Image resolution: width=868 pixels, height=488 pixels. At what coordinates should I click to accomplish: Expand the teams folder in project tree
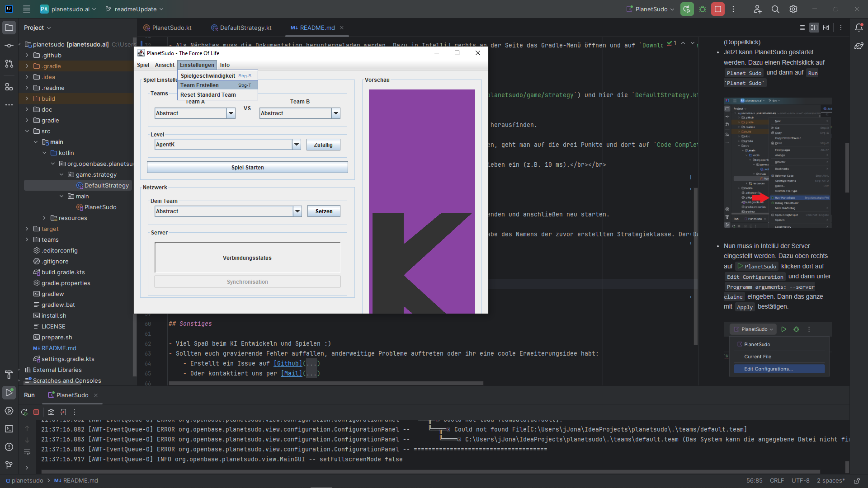pos(27,240)
